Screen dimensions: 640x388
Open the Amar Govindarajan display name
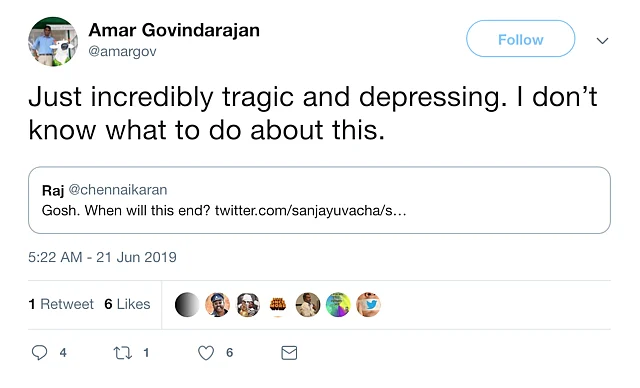tap(174, 30)
